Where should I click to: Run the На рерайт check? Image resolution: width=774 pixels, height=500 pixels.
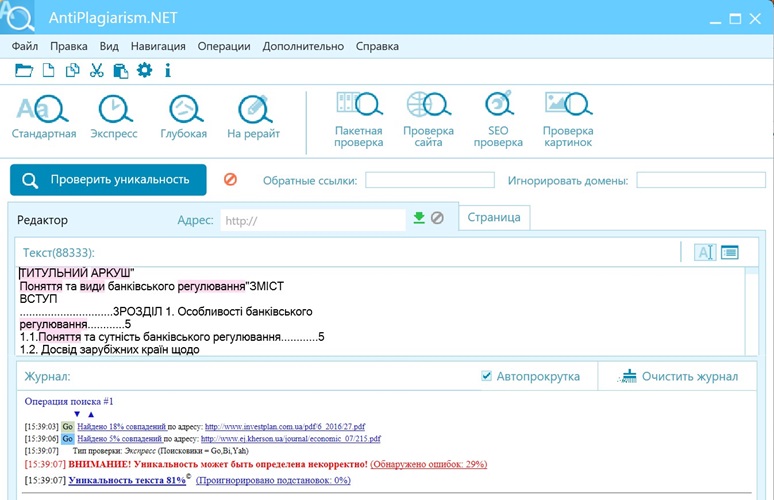coord(254,116)
